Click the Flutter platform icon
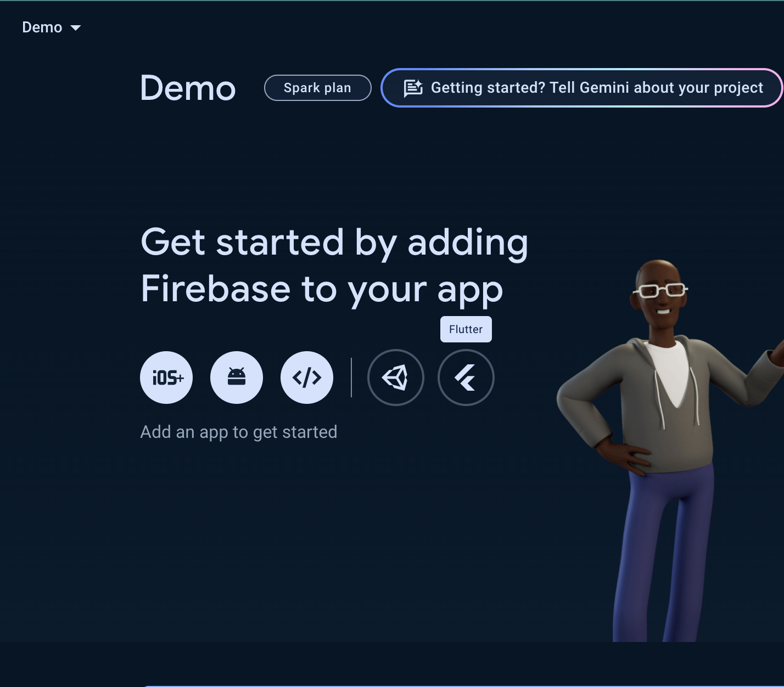The width and height of the screenshot is (784, 687). click(x=466, y=378)
